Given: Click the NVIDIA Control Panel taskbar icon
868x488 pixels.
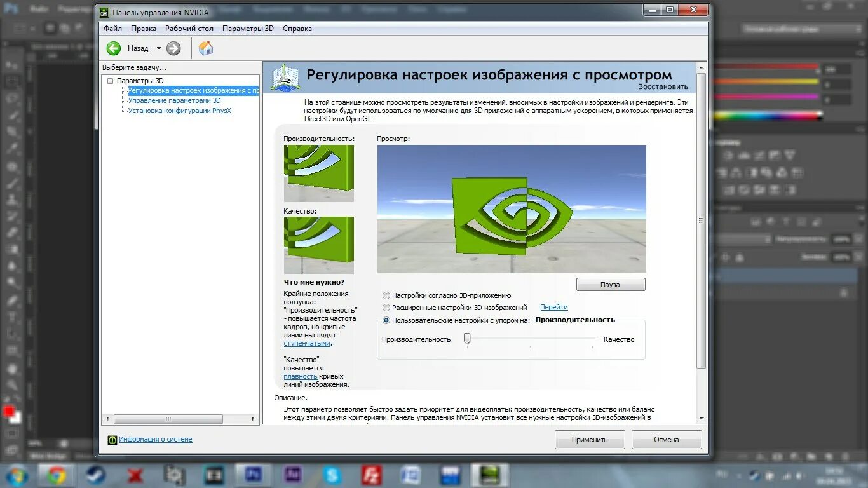Looking at the screenshot, I should pos(490,475).
